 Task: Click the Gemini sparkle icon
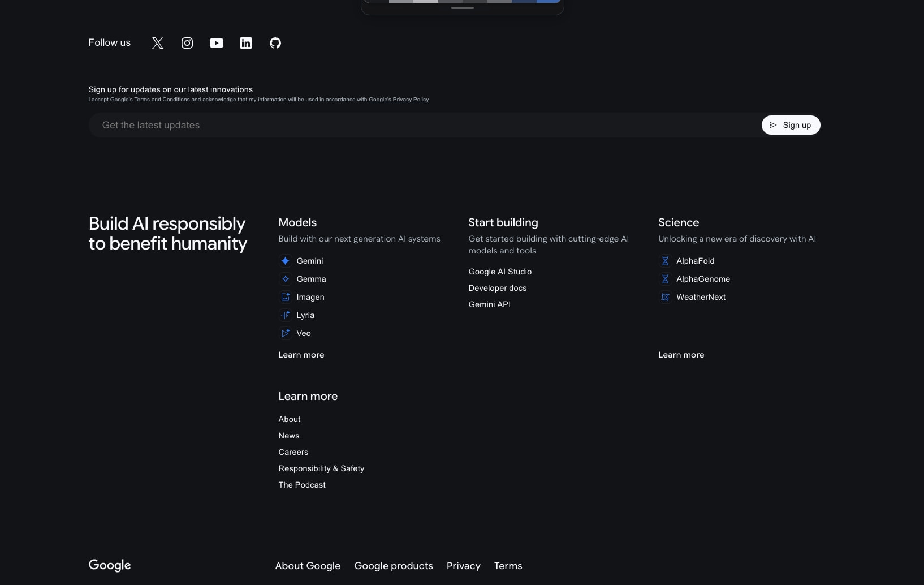(286, 261)
